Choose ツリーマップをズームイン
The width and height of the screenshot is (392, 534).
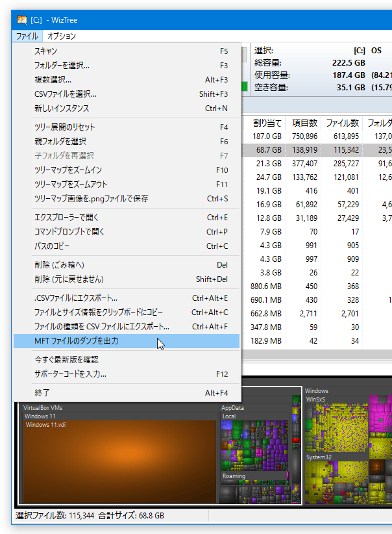(127, 170)
